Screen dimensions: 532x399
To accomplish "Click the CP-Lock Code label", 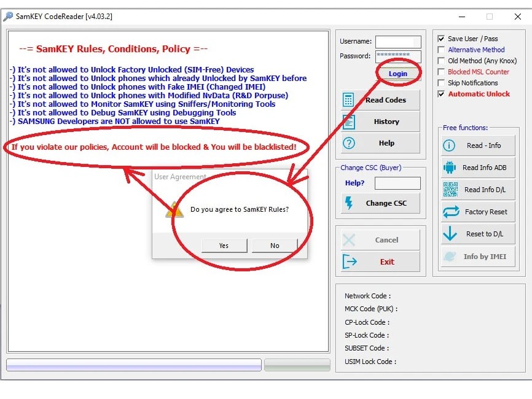I will coord(367,322).
